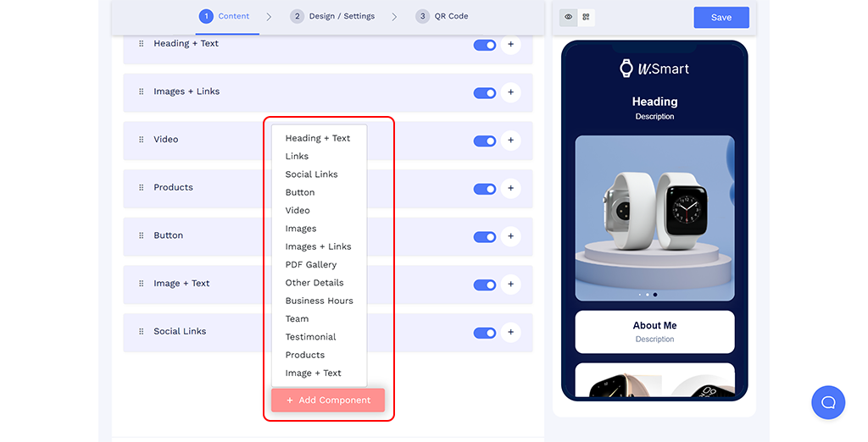Expand the Image + Text row with plus
Image resolution: width=868 pixels, height=442 pixels.
coord(510,285)
